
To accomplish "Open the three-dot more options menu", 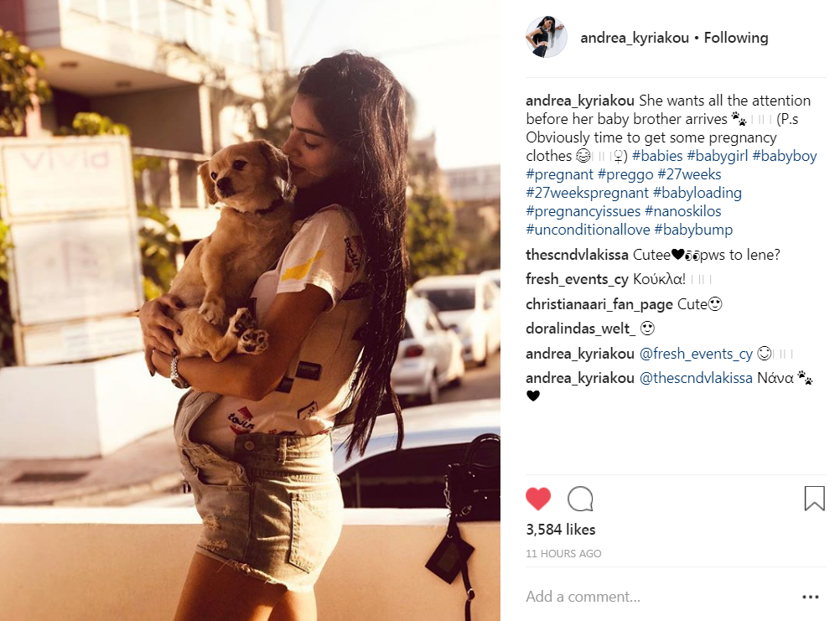I will 811,597.
